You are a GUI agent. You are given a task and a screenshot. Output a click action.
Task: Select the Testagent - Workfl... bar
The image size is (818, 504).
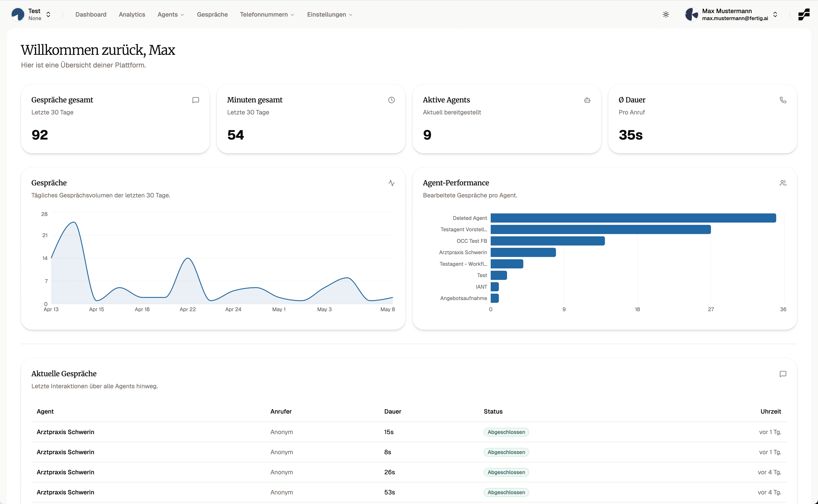pyautogui.click(x=507, y=264)
